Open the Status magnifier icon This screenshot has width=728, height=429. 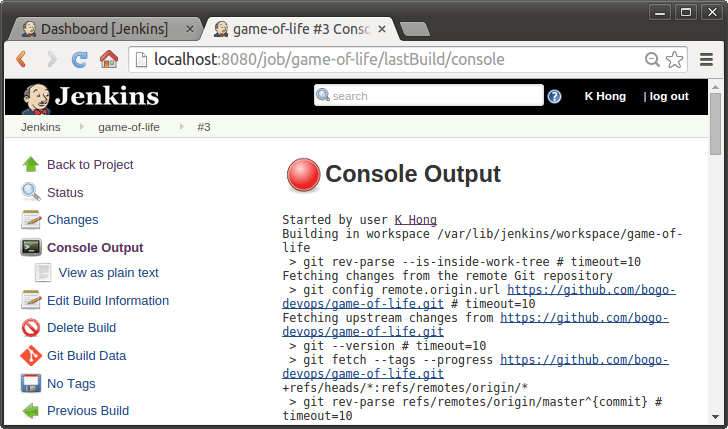pyautogui.click(x=31, y=192)
